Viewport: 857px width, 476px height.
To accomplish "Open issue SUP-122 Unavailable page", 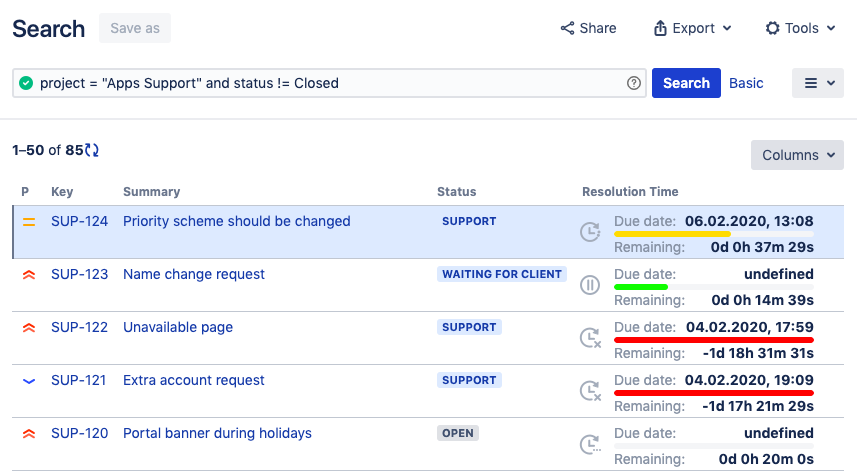I will pos(177,327).
